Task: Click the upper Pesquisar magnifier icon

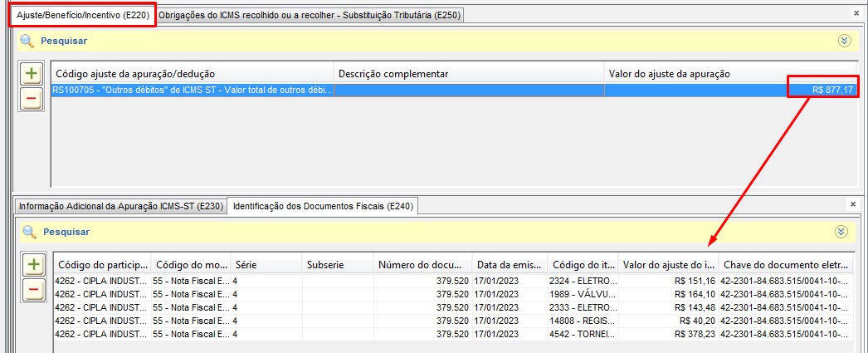Action: (27, 41)
